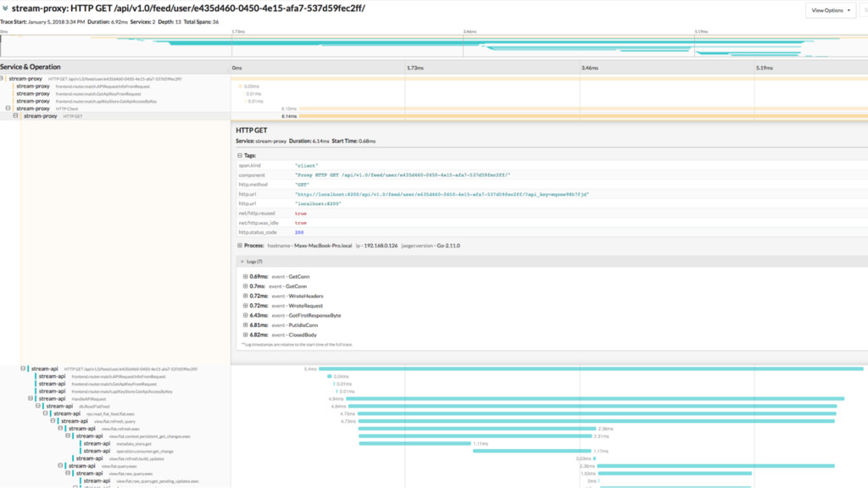Expand the GotConn log entry plus icon
This screenshot has width=868, height=488.
(x=245, y=286)
